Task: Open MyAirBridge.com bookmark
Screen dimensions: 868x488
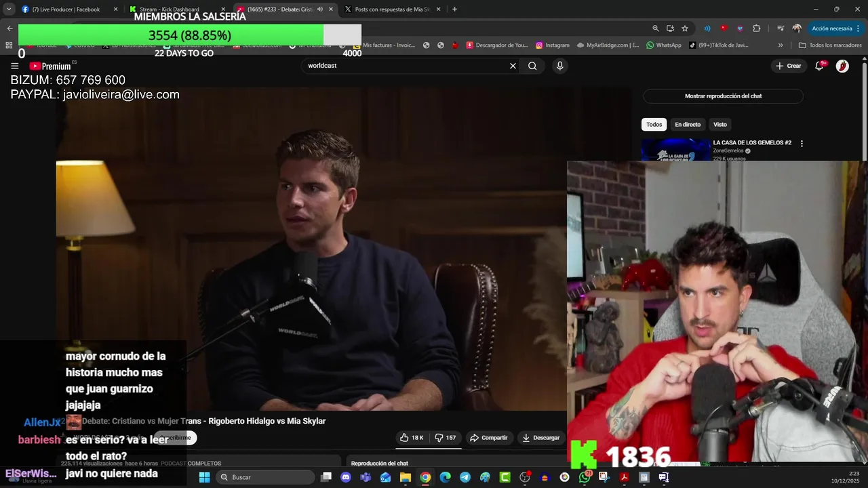Action: coord(608,45)
